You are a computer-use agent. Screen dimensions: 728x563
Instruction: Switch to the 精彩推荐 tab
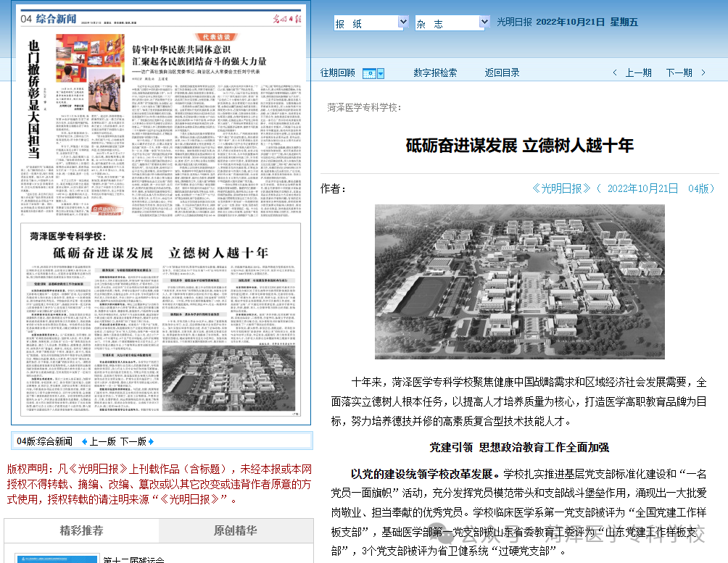81,530
